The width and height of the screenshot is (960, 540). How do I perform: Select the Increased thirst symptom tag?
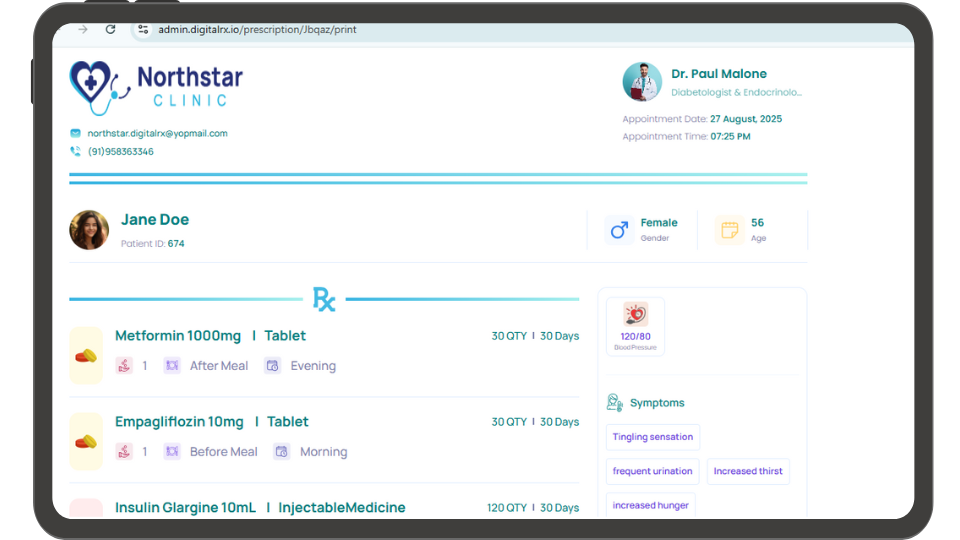coord(748,471)
